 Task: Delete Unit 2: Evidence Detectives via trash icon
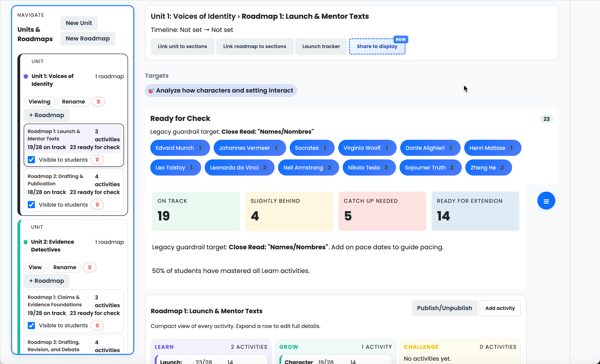(x=90, y=267)
